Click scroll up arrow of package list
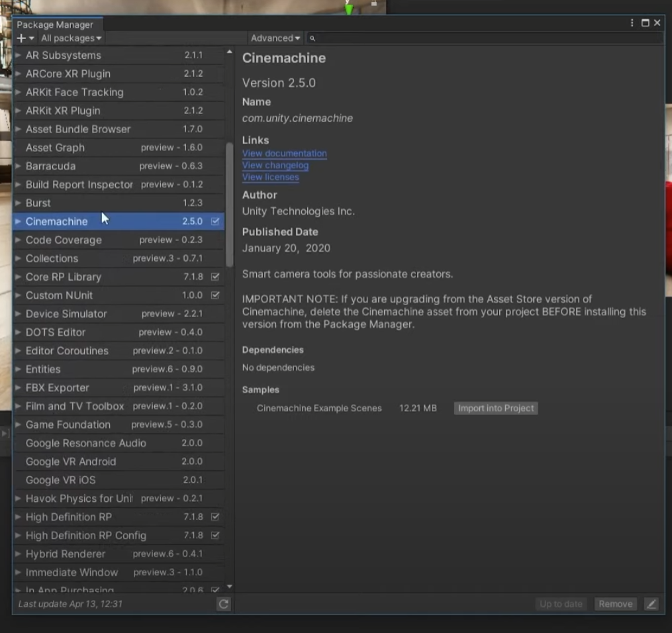 coord(229,52)
